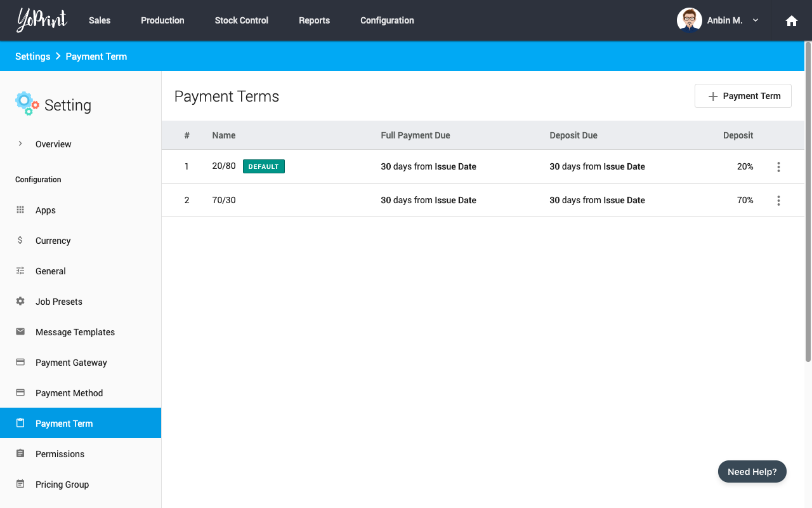
Task: Click the Payment Gateway card icon
Action: [20, 362]
